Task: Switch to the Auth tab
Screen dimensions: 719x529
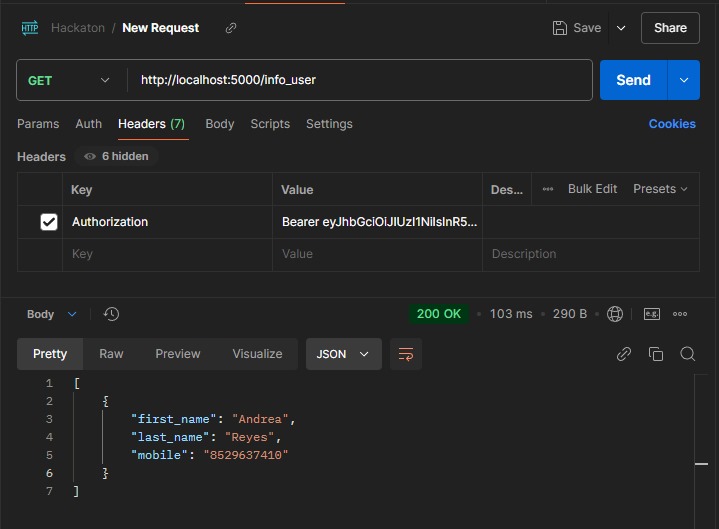Action: click(x=88, y=124)
